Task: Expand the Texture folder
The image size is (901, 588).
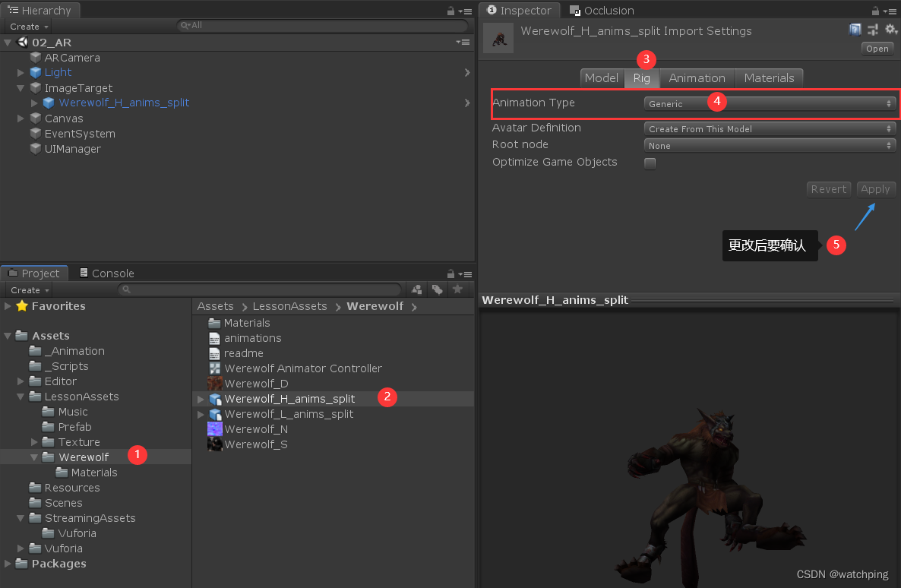Action: pos(34,442)
